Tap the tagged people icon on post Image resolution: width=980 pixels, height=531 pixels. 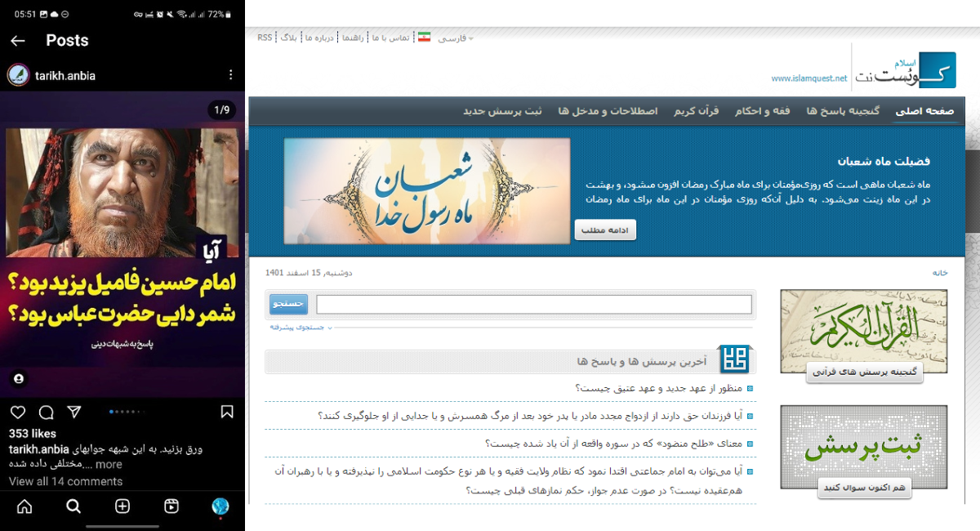pyautogui.click(x=19, y=379)
